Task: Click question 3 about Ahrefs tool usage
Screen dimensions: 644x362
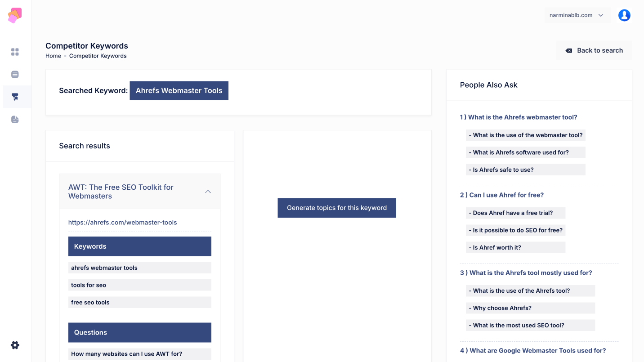Action: coord(526,273)
